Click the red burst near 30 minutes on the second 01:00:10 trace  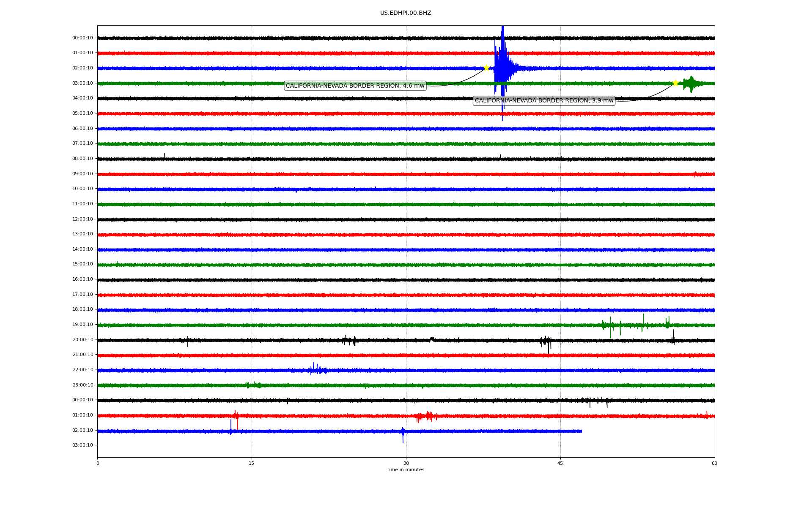coord(426,417)
